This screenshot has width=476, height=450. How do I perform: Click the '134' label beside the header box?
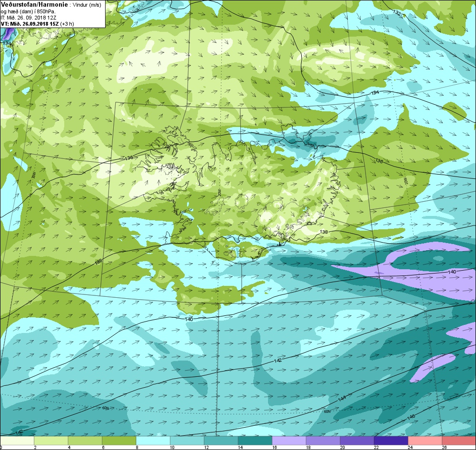tap(7, 43)
